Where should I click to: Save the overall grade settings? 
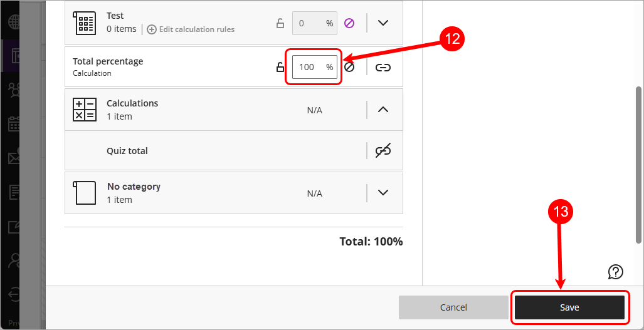pyautogui.click(x=569, y=307)
